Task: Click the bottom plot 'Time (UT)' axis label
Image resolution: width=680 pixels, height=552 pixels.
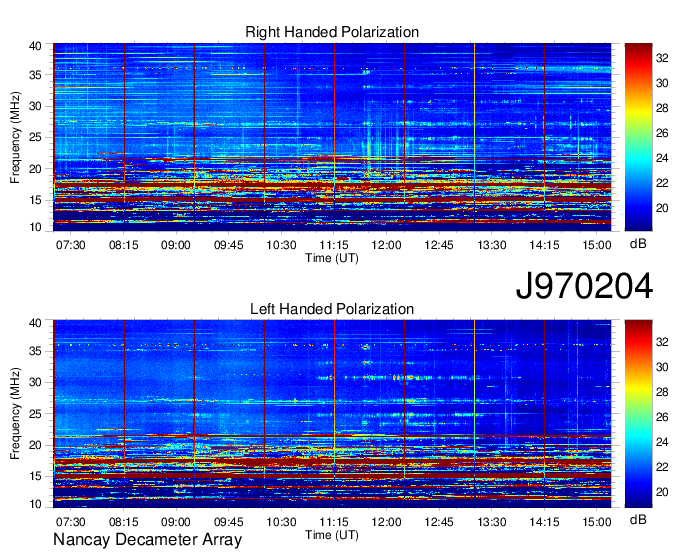Action: tap(332, 535)
